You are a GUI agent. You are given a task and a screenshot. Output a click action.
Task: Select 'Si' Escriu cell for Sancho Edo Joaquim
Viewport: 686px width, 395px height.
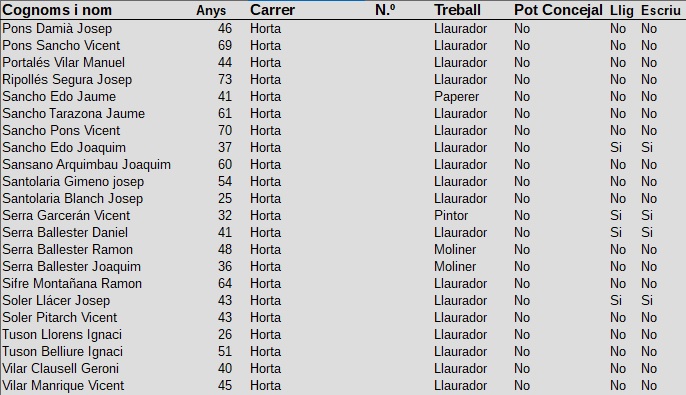[x=647, y=148]
